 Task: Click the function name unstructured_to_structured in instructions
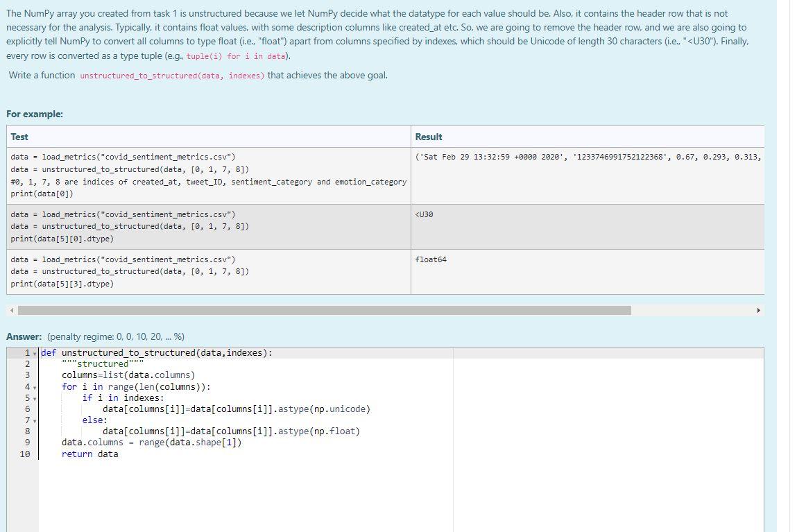[172, 76]
